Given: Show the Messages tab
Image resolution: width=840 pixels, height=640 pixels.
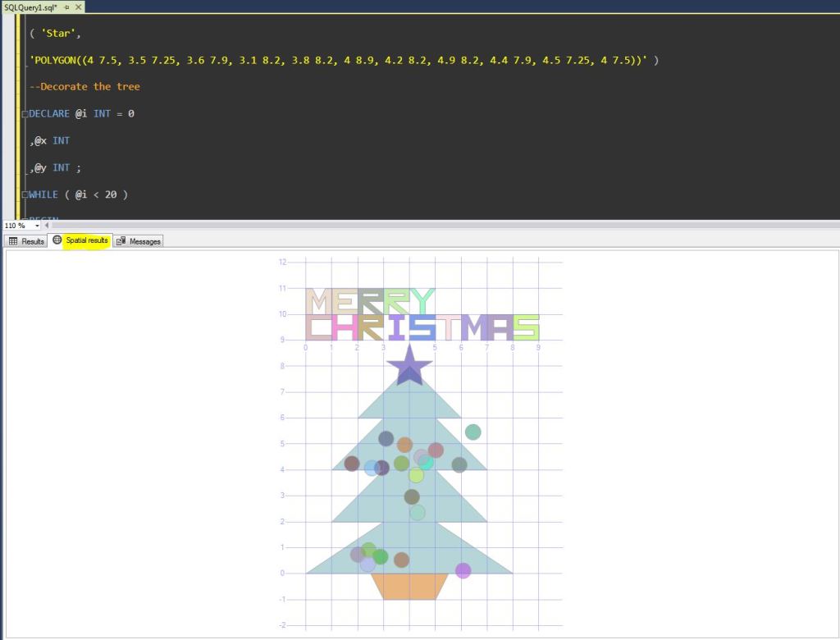Looking at the screenshot, I should 139,241.
